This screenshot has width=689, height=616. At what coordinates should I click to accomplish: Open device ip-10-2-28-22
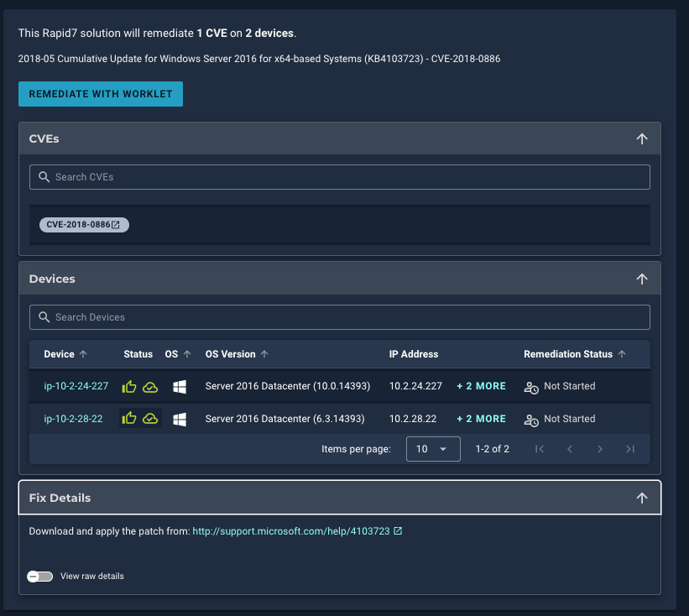(x=73, y=419)
